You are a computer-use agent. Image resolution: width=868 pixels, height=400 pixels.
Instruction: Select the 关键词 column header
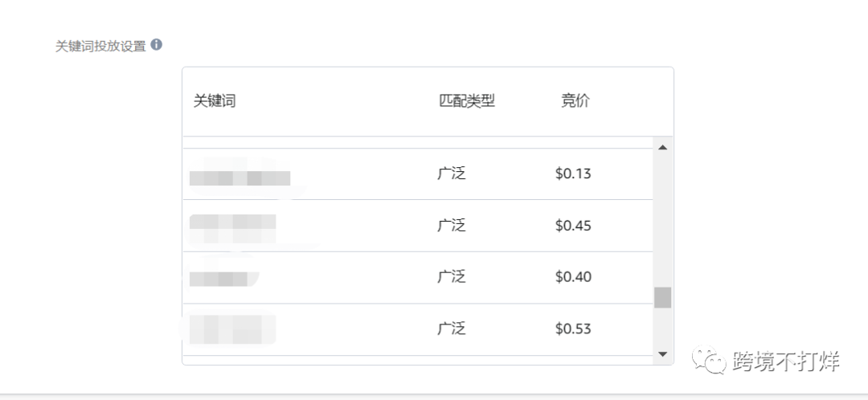click(215, 102)
